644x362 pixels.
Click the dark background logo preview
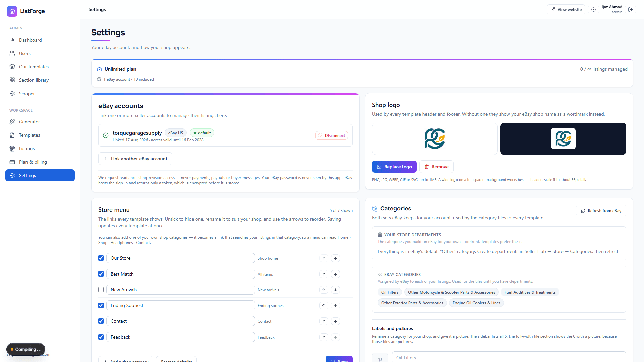click(x=563, y=139)
